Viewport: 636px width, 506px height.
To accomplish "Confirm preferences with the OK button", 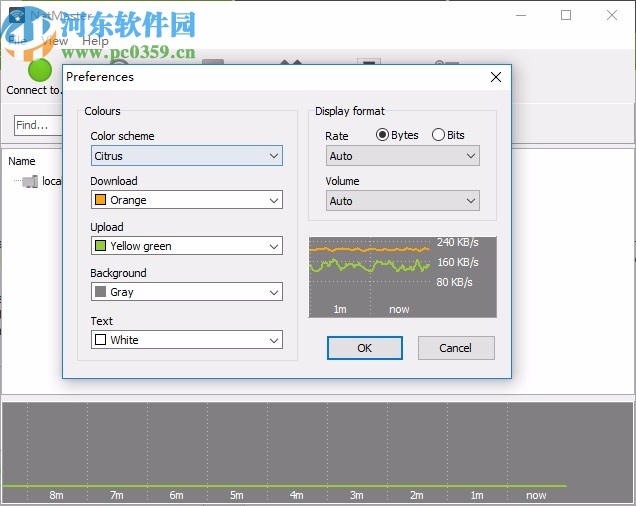I will tap(365, 348).
